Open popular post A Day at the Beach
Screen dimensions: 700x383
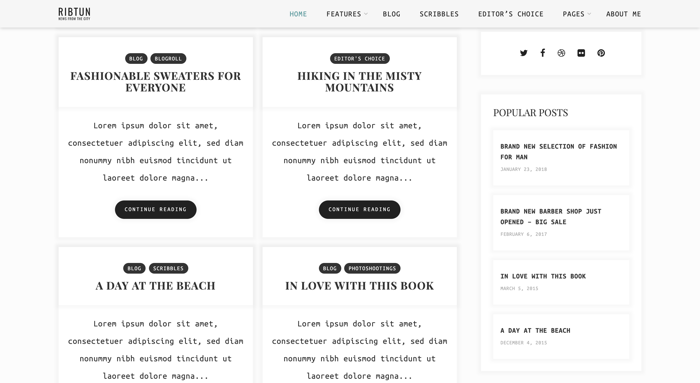535,330
